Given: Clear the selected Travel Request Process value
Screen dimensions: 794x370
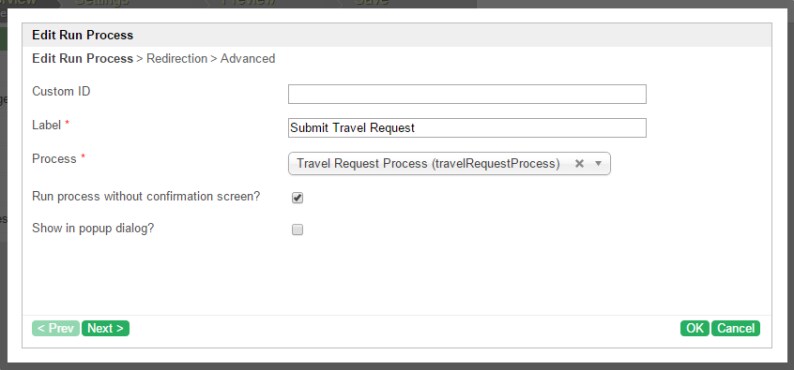Looking at the screenshot, I should click(579, 163).
